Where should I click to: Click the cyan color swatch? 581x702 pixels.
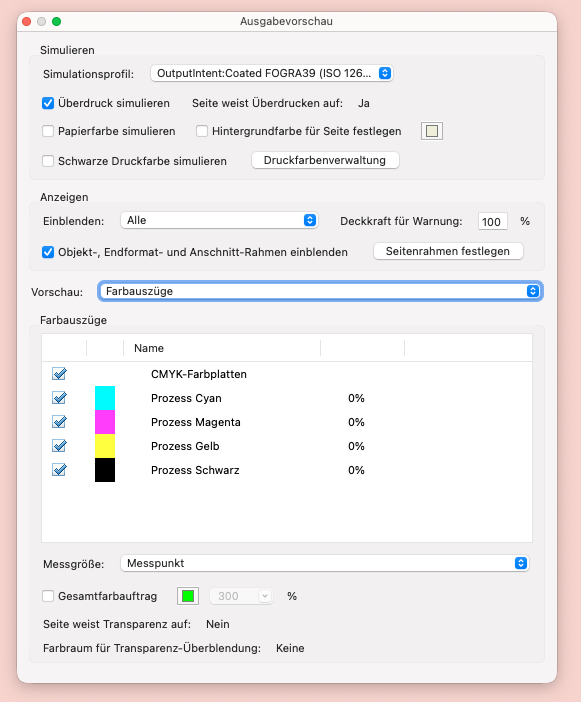pyautogui.click(x=105, y=398)
